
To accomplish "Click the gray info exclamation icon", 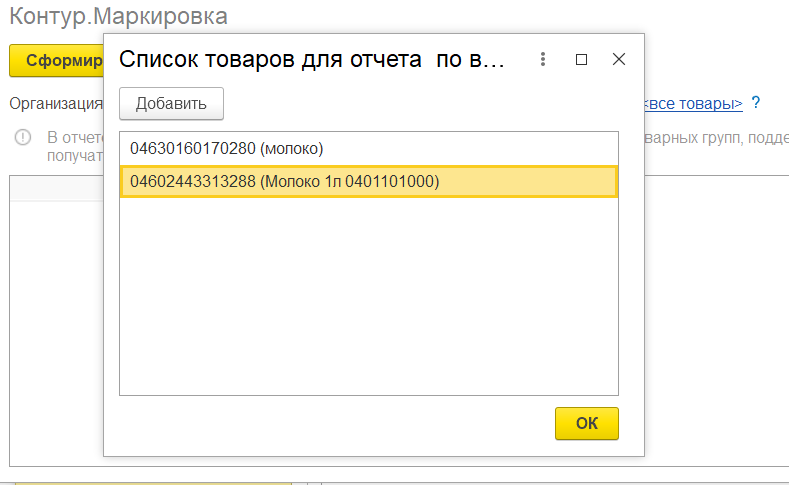I will click(22, 137).
